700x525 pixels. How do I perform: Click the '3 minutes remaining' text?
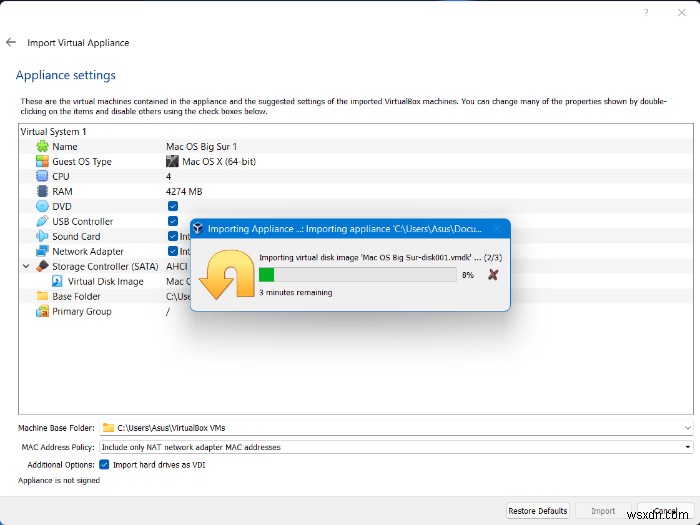coord(296,292)
